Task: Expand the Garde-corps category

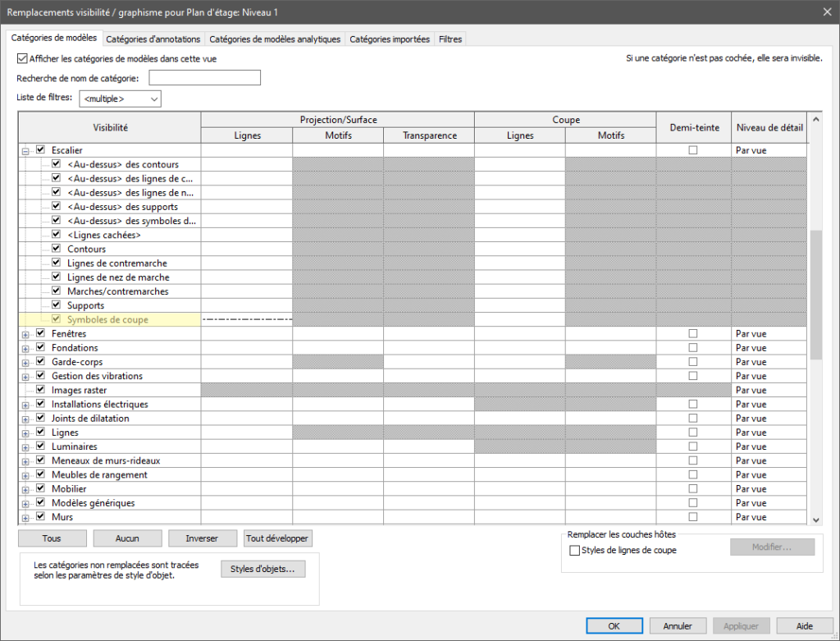Action: point(25,363)
